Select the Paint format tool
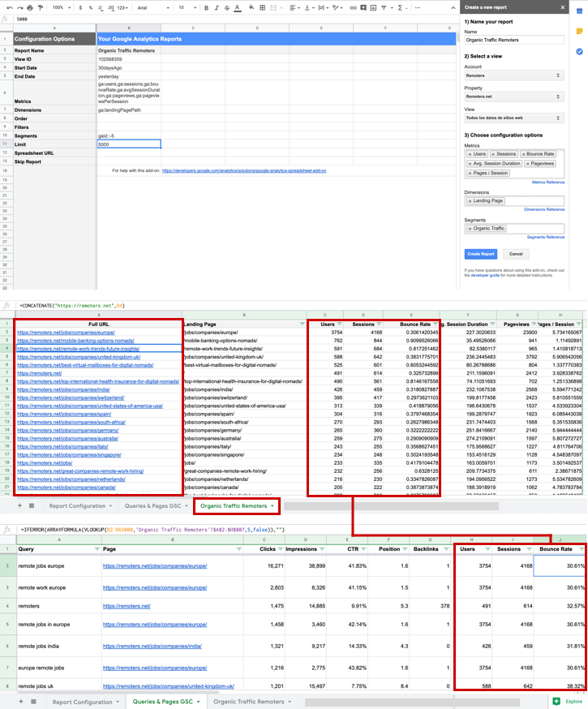This screenshot has width=588, height=709. (41, 7)
